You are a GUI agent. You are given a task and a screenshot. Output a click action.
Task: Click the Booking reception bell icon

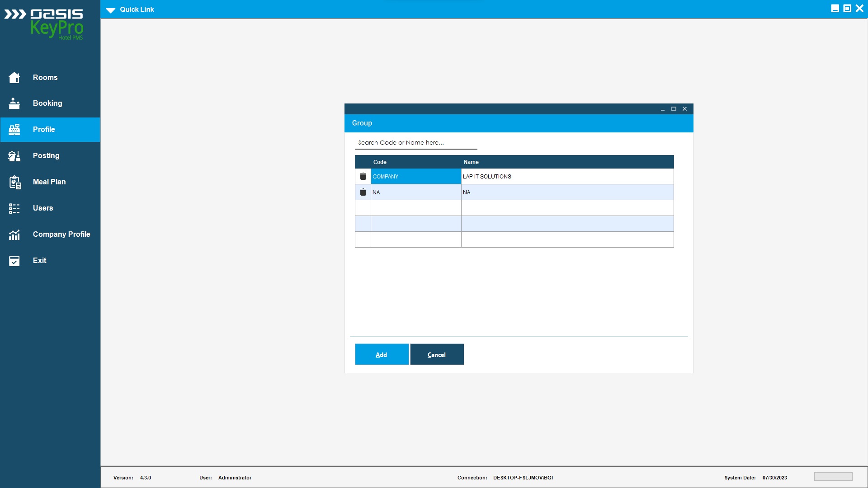[x=14, y=103]
